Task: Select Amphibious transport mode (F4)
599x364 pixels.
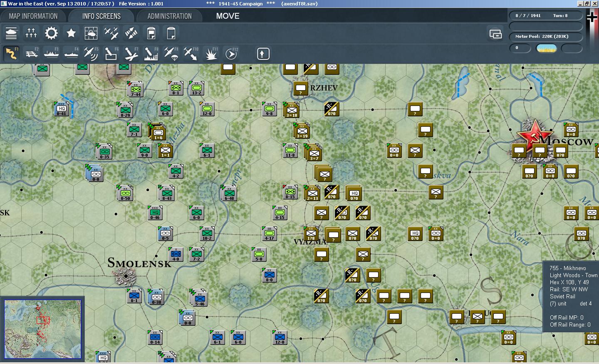Action: [71, 54]
